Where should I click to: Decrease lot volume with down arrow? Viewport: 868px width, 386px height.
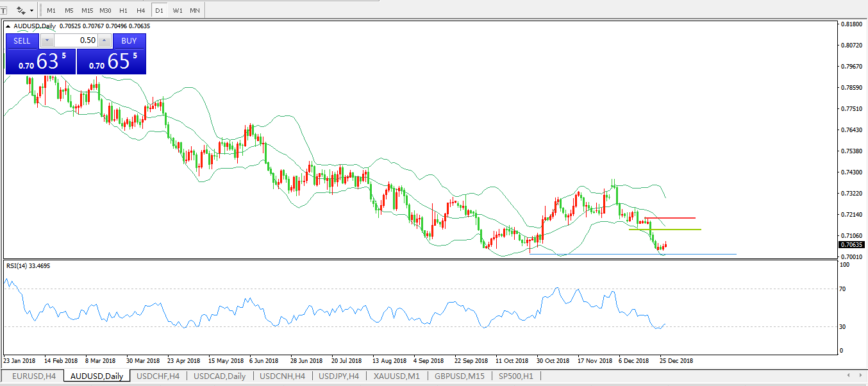(47, 40)
